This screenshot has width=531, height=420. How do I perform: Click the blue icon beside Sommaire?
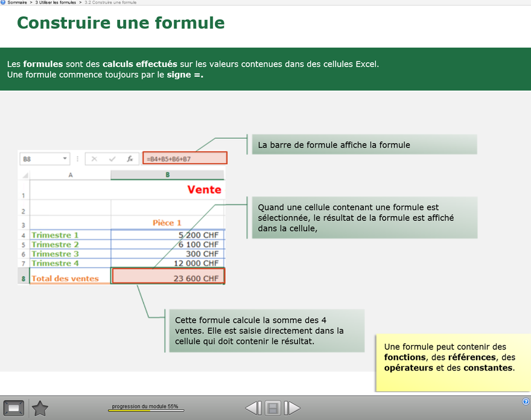pos(3,2)
